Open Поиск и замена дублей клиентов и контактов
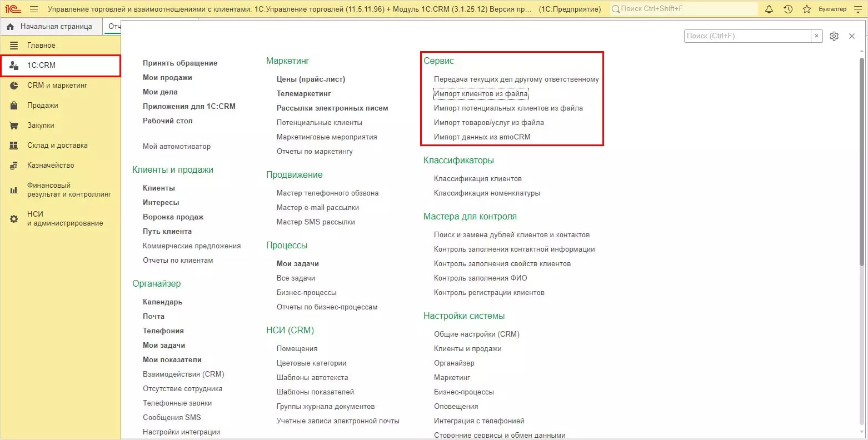Screen dimensions: 868x440 pos(512,235)
